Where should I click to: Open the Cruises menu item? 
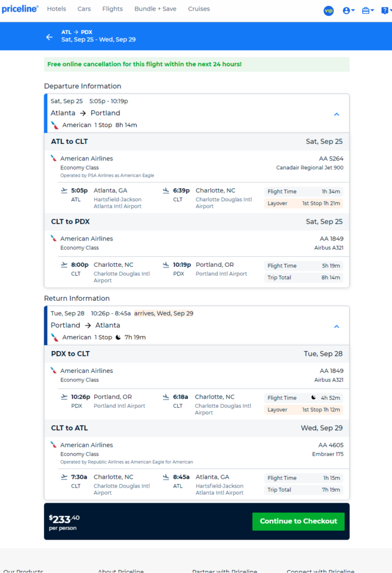click(199, 9)
